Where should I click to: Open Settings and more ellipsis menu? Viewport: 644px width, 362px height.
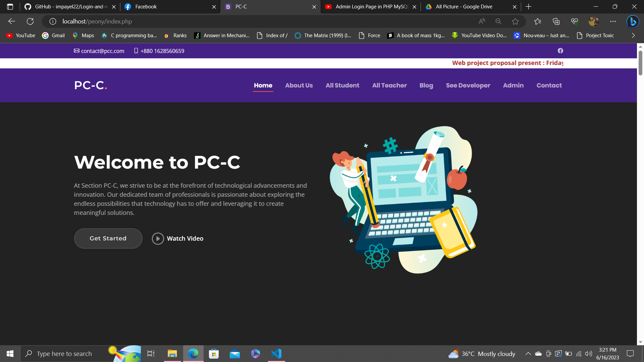point(613,21)
